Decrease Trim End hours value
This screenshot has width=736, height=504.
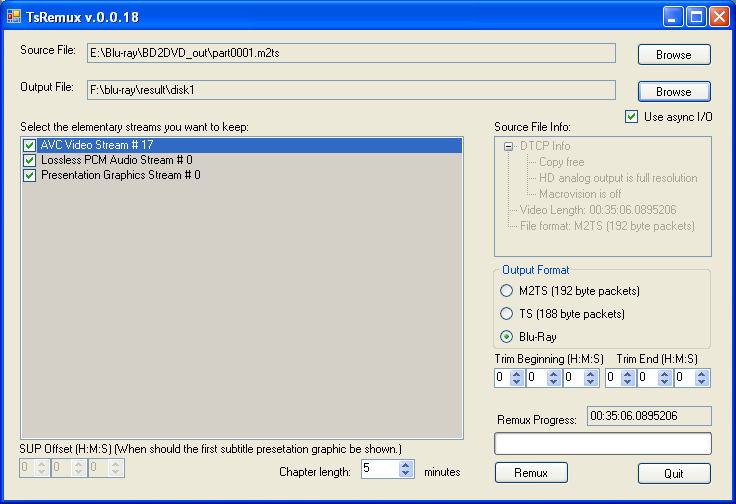click(628, 382)
